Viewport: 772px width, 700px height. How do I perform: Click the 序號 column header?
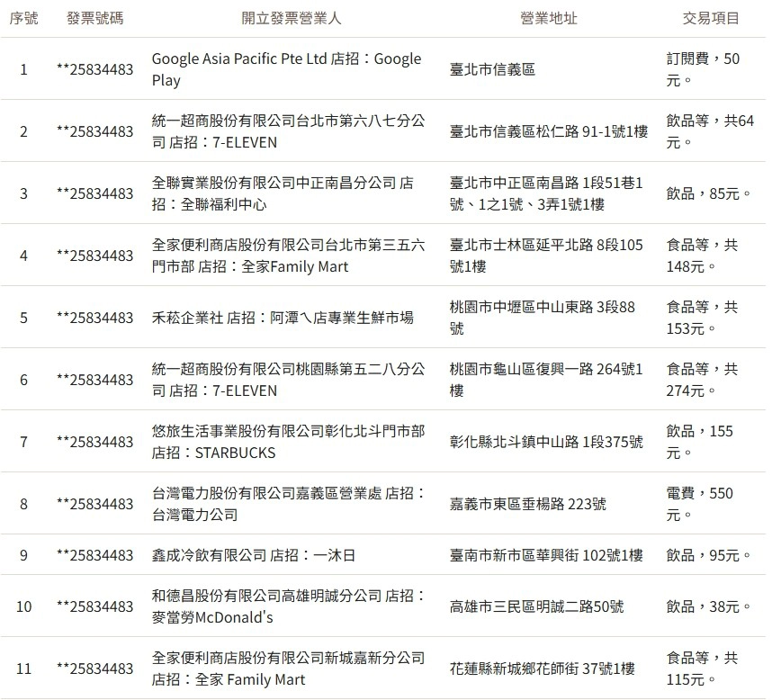pyautogui.click(x=23, y=18)
